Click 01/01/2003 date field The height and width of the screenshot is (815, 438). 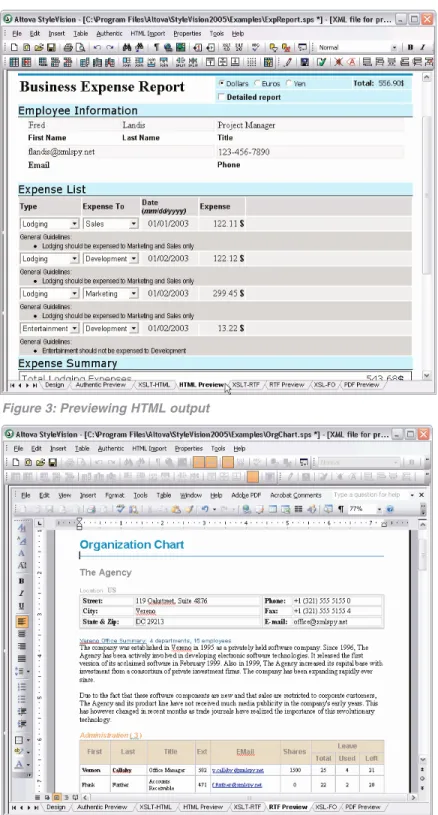(168, 224)
